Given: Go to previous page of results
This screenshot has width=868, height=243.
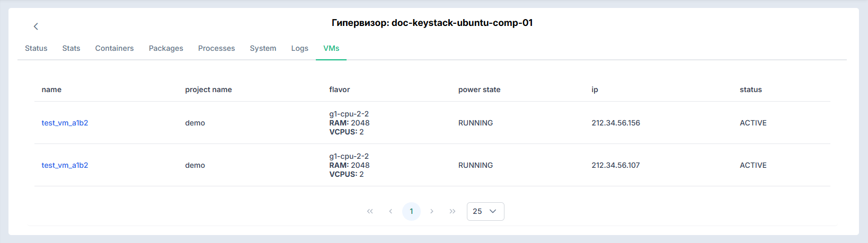Looking at the screenshot, I should point(391,211).
